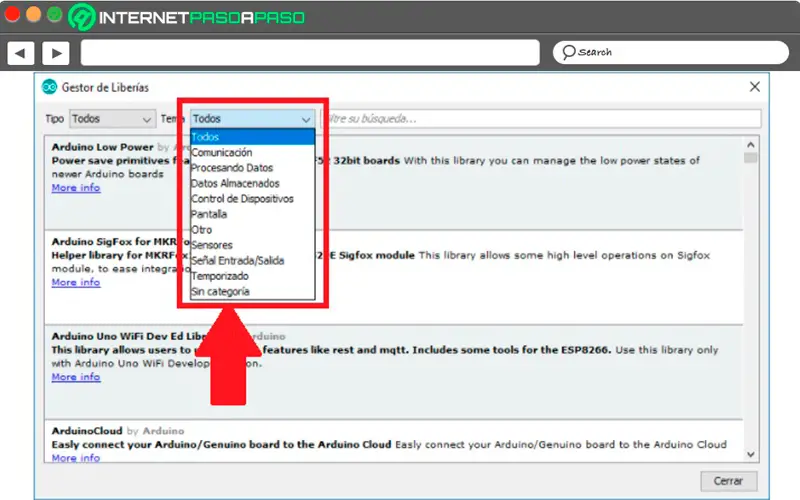Click the scrollbar down arrow
This screenshot has height=500, width=800.
coord(751,454)
